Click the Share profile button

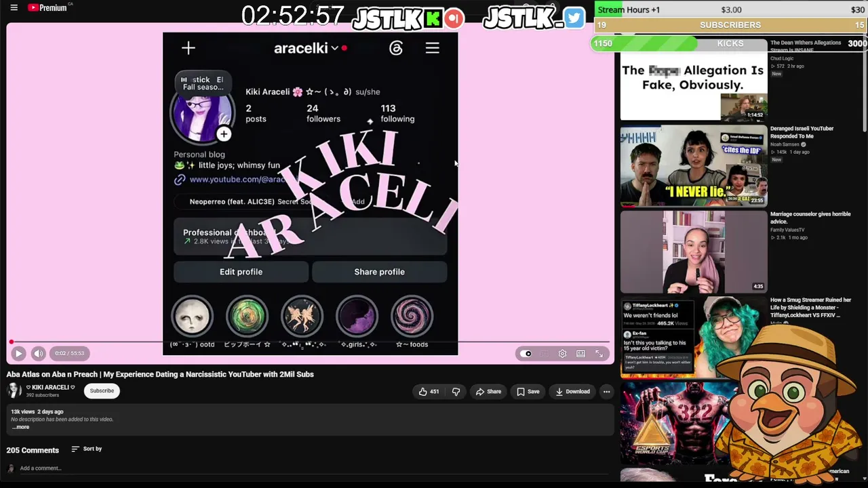[379, 272]
